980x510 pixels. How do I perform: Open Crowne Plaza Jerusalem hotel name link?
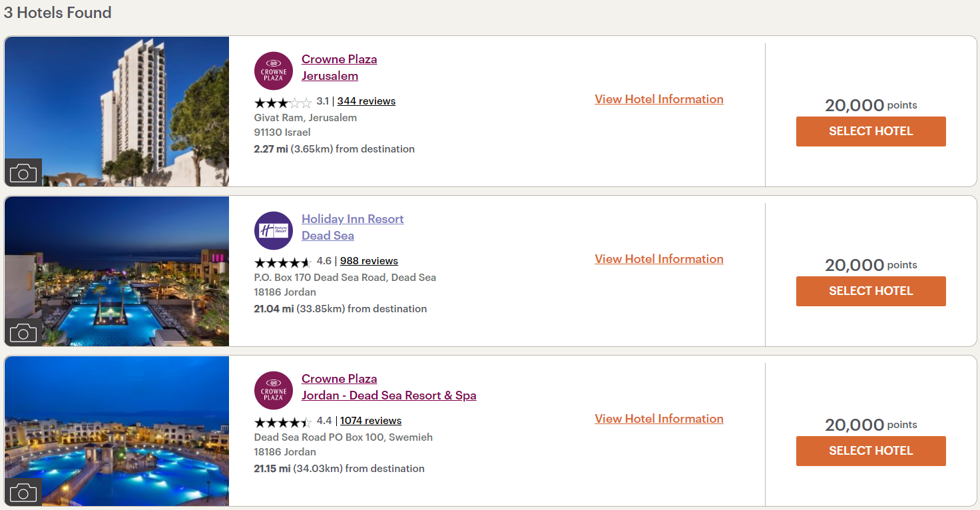tap(340, 67)
